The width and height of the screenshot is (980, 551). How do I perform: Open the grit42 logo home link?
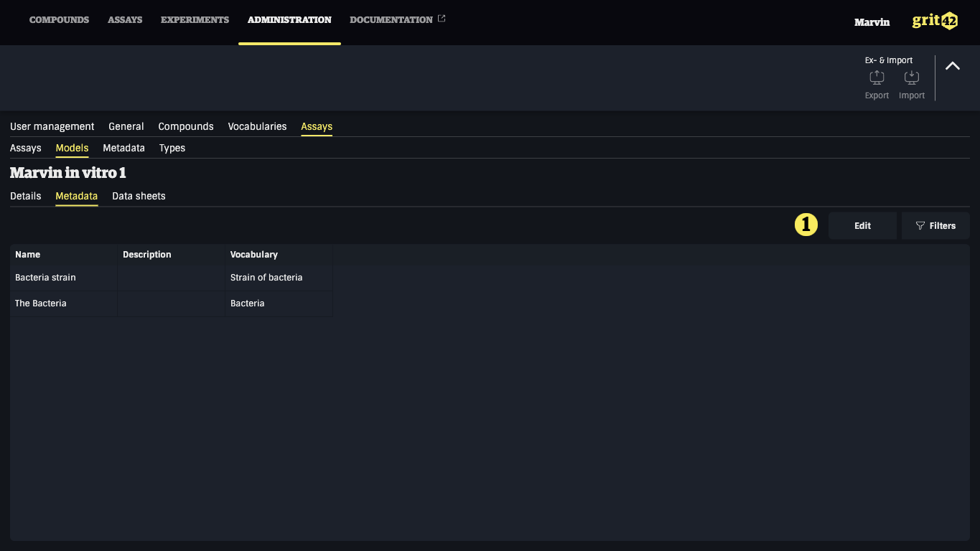pyautogui.click(x=935, y=21)
